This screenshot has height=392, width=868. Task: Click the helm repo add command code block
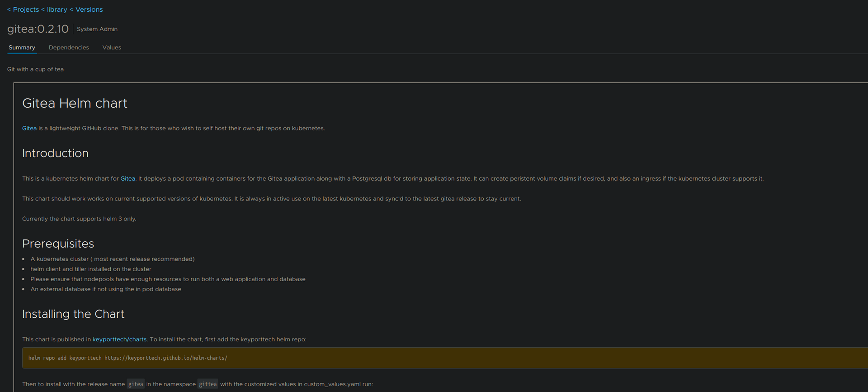pos(445,358)
